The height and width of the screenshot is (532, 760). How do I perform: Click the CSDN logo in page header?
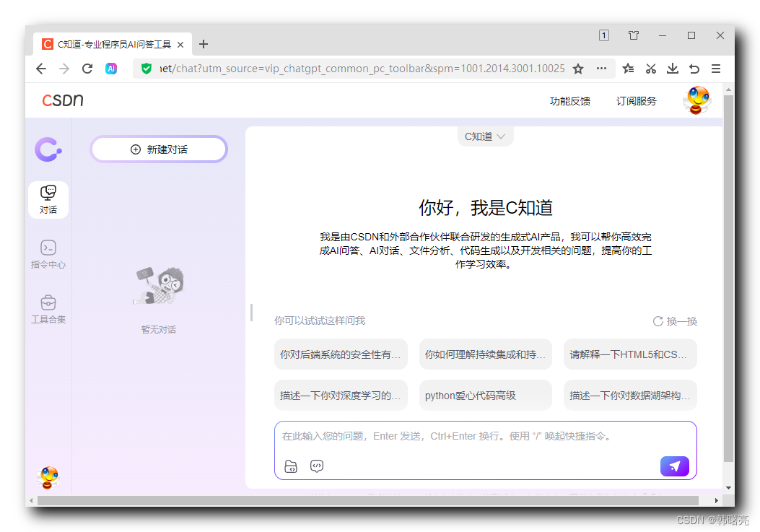(x=63, y=100)
